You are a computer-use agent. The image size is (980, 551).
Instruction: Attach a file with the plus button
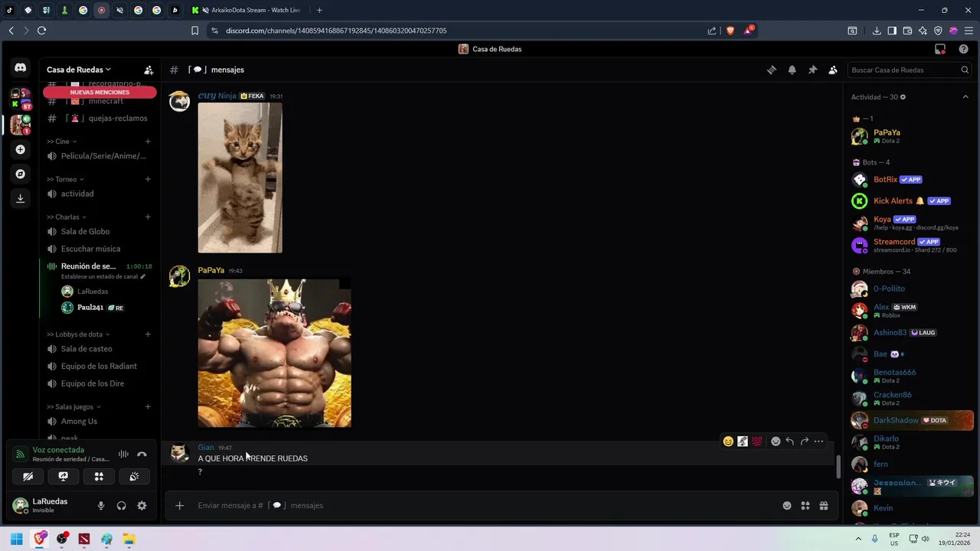179,505
